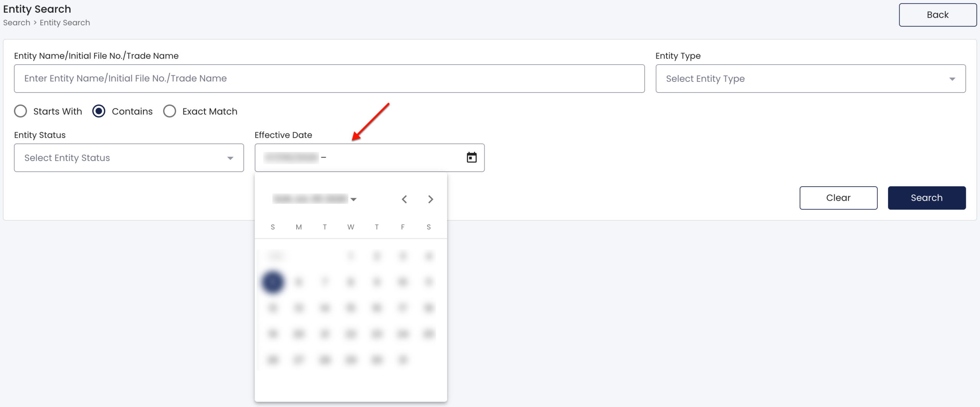Select the Starts With radio button
This screenshot has height=407, width=980.
tap(21, 111)
